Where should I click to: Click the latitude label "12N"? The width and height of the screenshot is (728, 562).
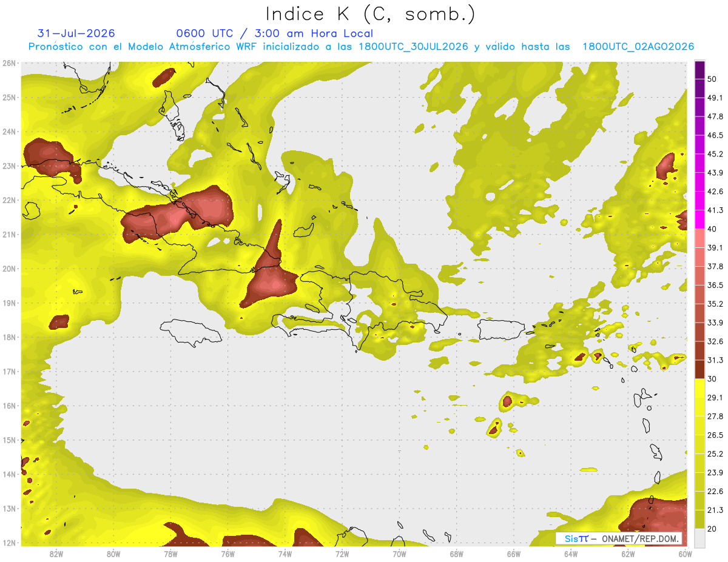click(9, 543)
